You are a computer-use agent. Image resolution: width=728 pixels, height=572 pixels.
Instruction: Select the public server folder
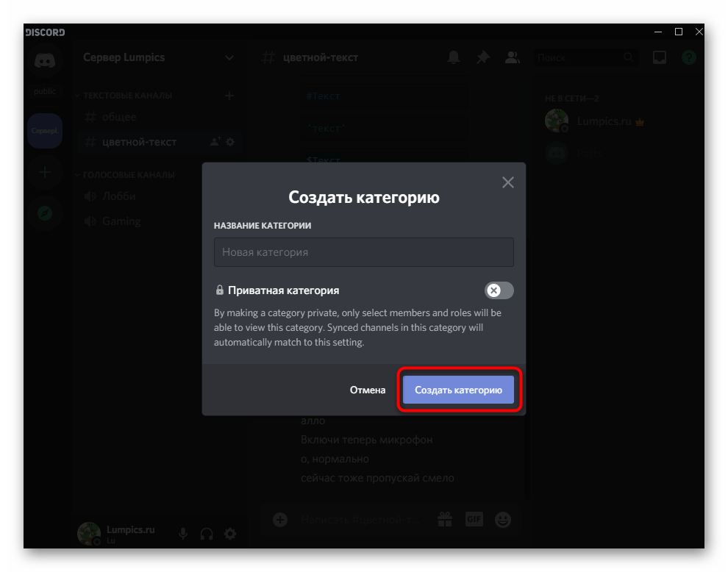tap(45, 91)
